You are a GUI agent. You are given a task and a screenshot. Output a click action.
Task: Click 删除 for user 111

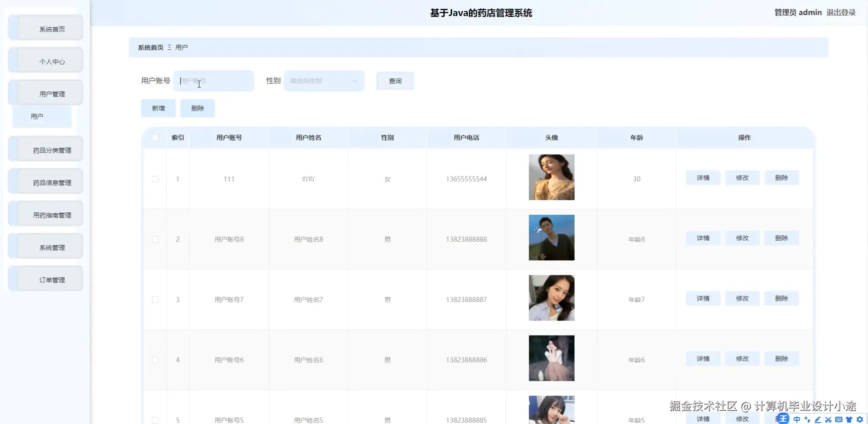(781, 178)
